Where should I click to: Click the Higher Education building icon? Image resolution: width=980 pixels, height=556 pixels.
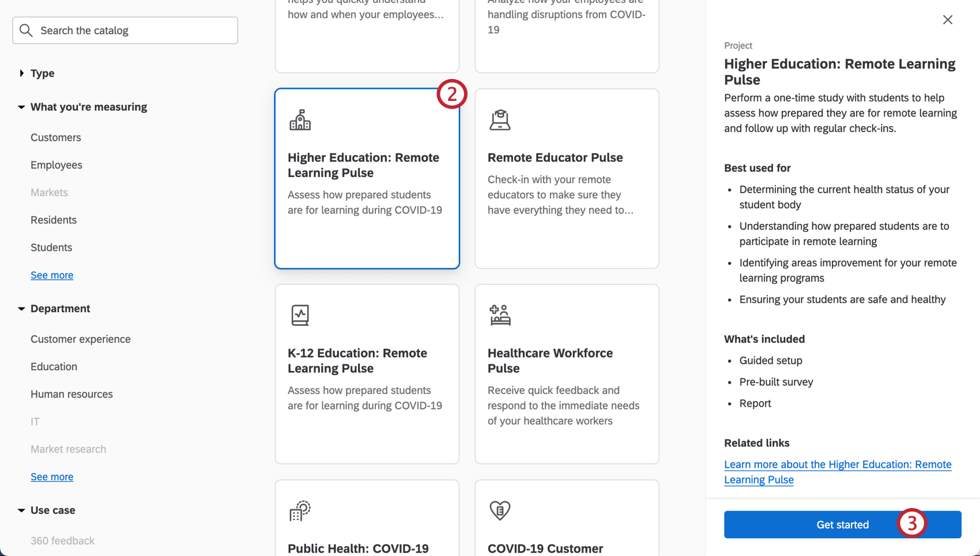pos(300,120)
